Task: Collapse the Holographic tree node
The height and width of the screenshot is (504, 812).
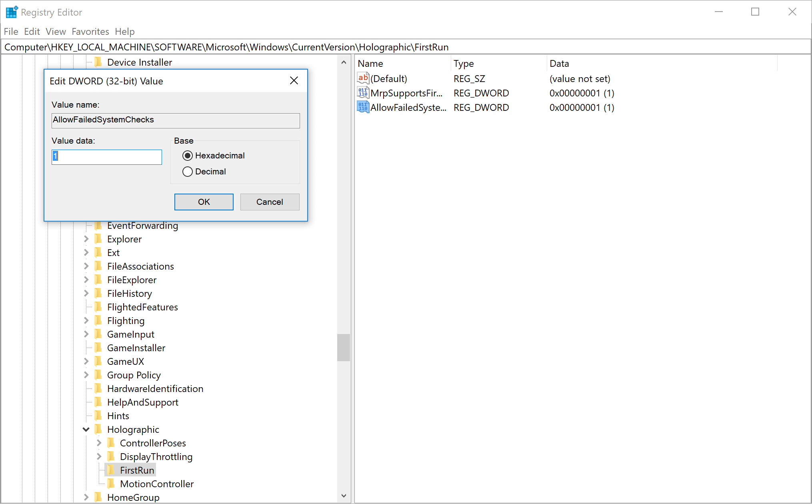Action: click(86, 429)
